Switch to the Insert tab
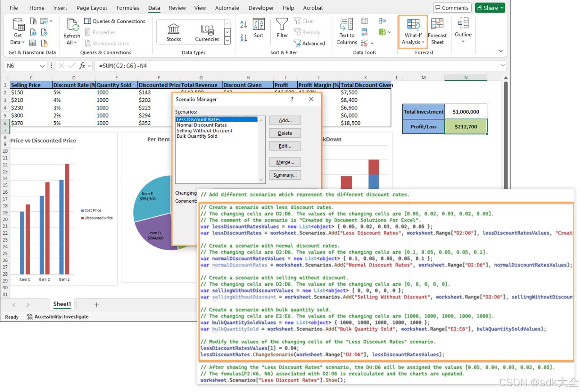The height and width of the screenshot is (392, 581). (60, 8)
